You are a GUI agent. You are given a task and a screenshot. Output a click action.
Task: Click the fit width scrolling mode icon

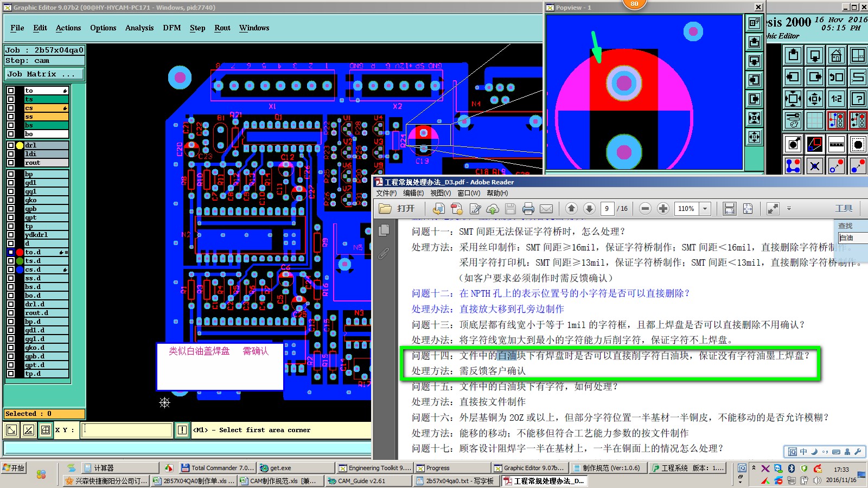(x=730, y=209)
